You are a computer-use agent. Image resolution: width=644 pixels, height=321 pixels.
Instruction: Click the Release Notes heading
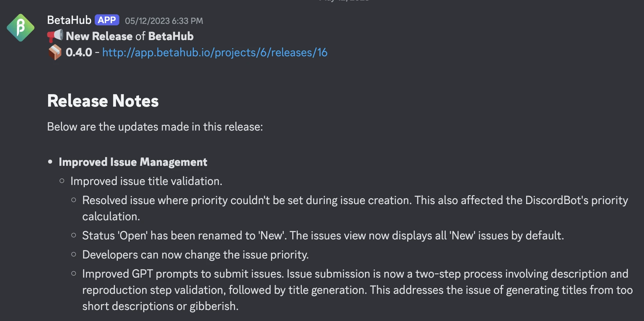103,100
